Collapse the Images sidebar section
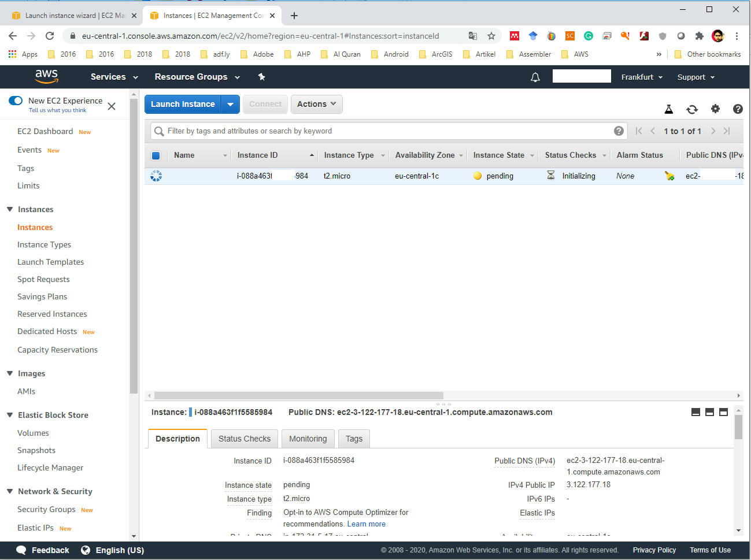Viewport: 751px width, 560px height. click(10, 373)
